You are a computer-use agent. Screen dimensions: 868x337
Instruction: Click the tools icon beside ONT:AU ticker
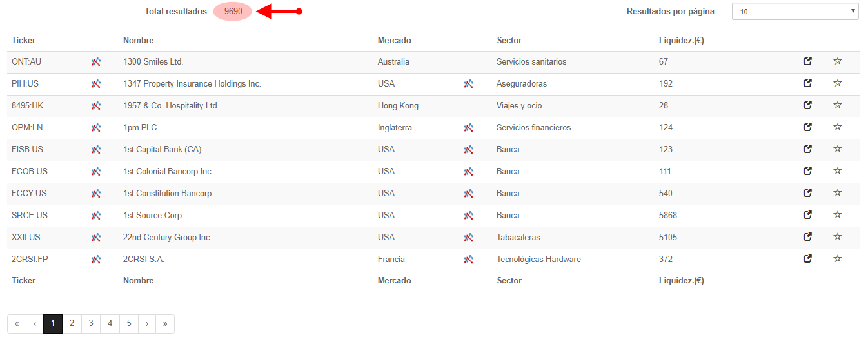[96, 62]
